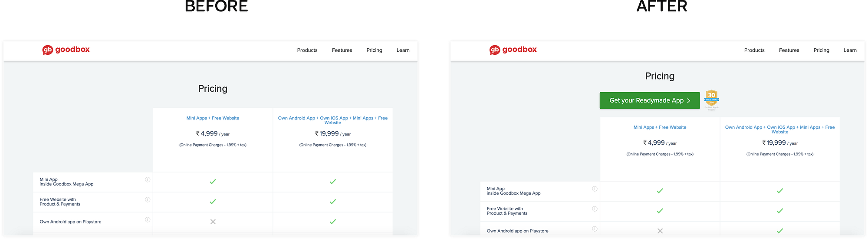This screenshot has width=868, height=239.
Task: Click the Pricing heading in the AFTER page
Action: 660,76
